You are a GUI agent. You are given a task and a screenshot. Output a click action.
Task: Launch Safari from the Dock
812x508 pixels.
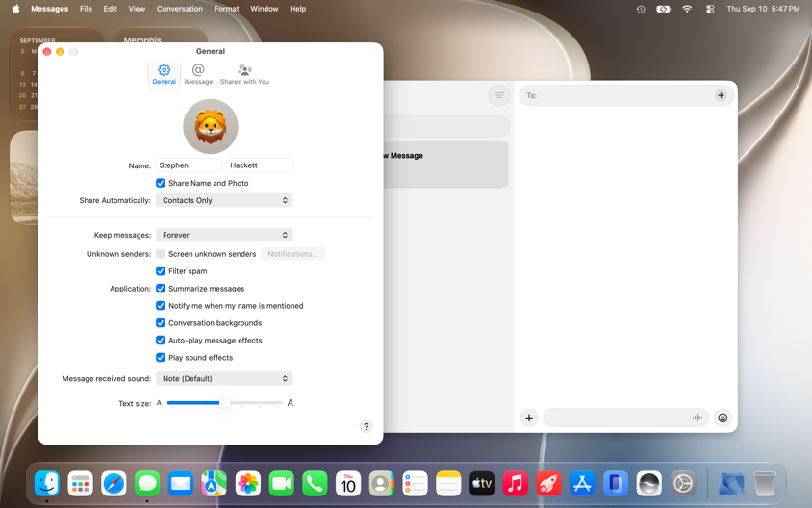coord(114,484)
